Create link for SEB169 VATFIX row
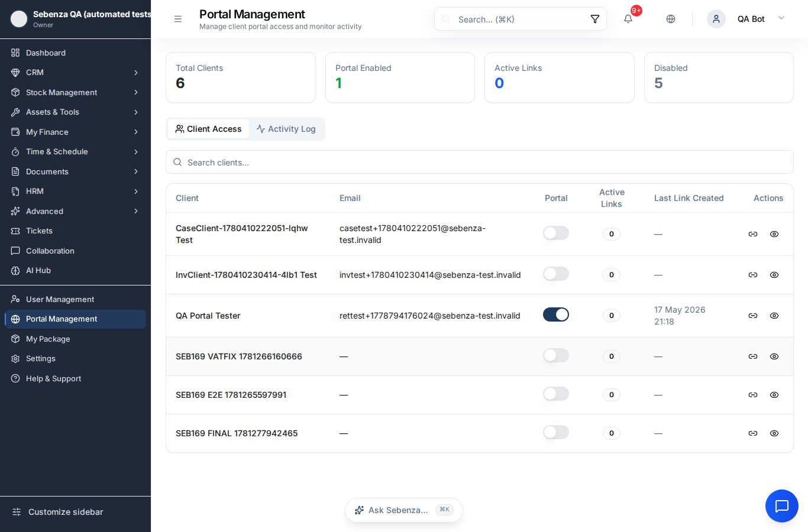Image resolution: width=808 pixels, height=532 pixels. [x=753, y=356]
